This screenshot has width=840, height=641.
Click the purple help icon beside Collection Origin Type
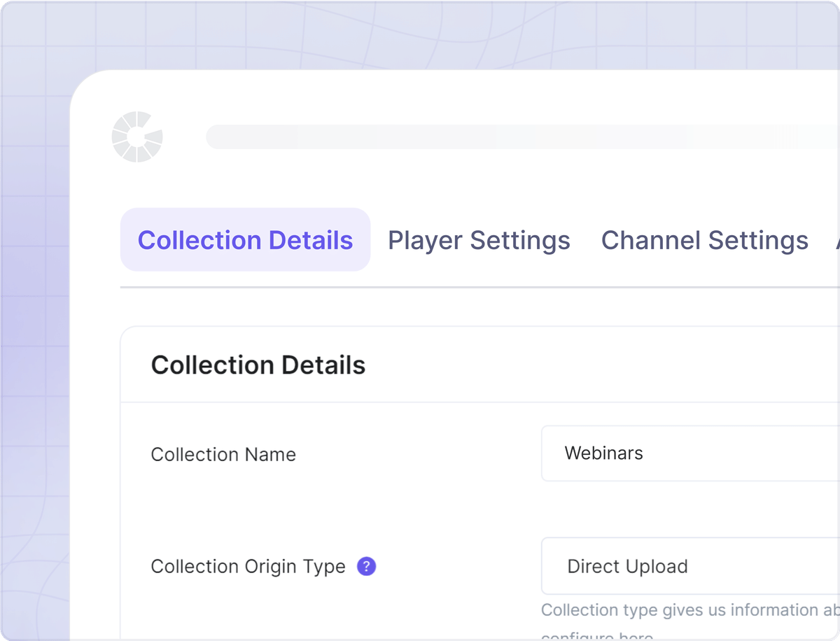coord(366,566)
